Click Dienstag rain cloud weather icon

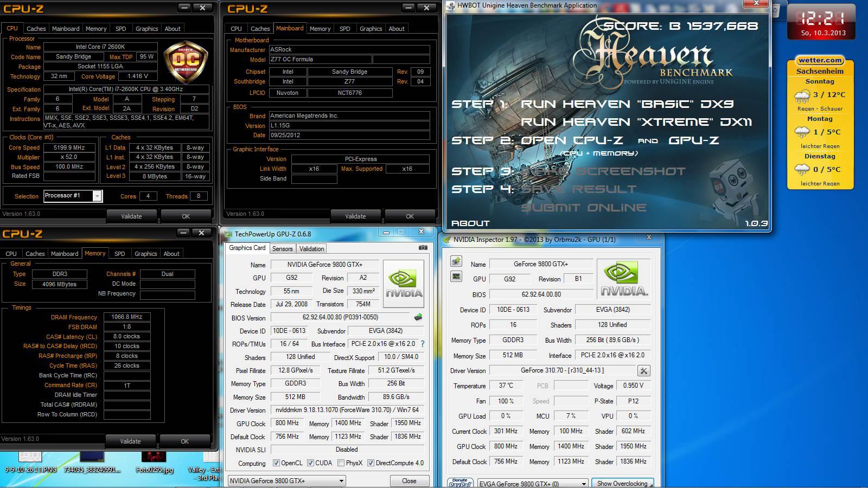point(802,170)
